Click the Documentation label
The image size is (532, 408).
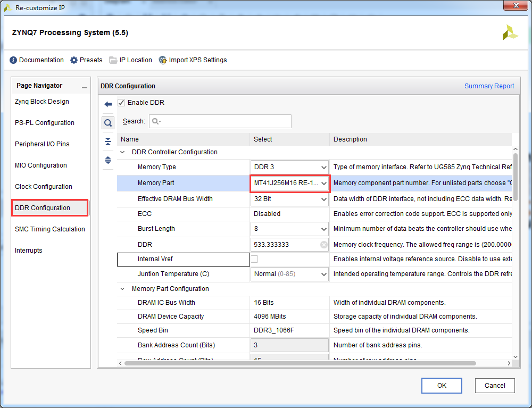tap(41, 60)
